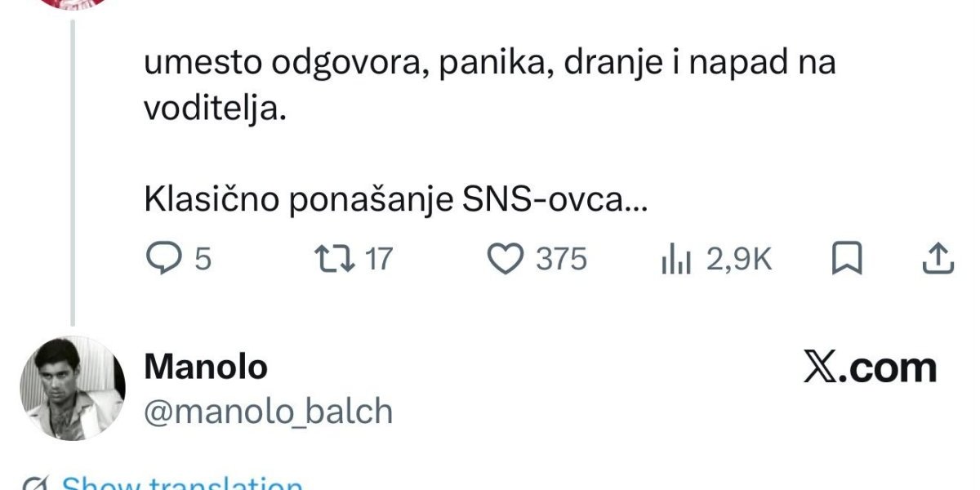Click the reply count 5
The image size is (980, 490).
pyautogui.click(x=203, y=260)
